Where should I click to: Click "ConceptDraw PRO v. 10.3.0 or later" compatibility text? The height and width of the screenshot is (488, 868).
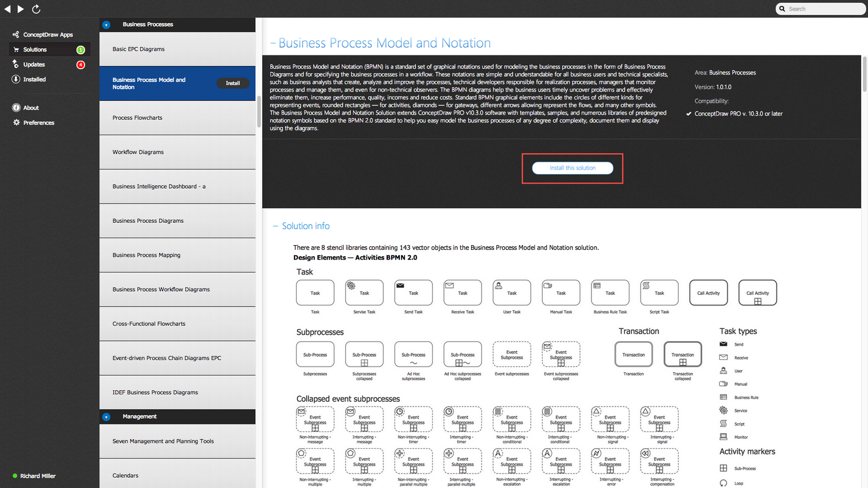click(x=738, y=114)
